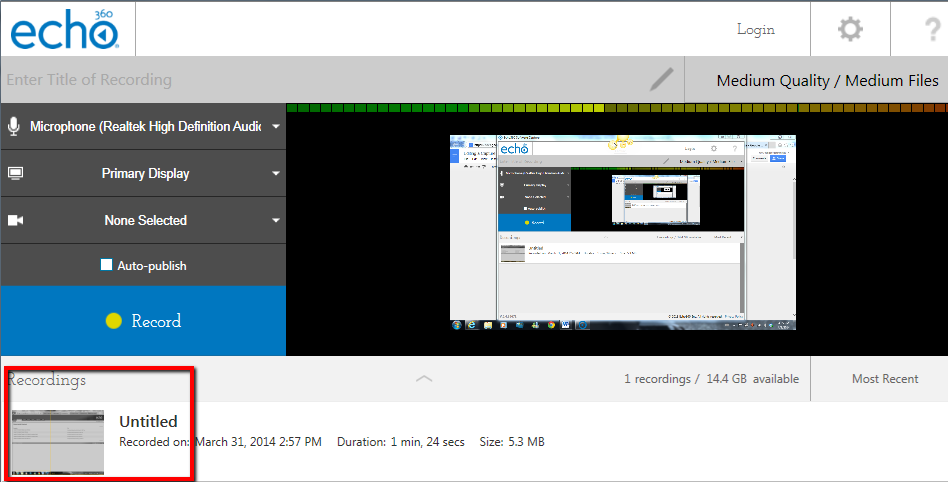Click the Chrome icon in preview taskbar

551,325
